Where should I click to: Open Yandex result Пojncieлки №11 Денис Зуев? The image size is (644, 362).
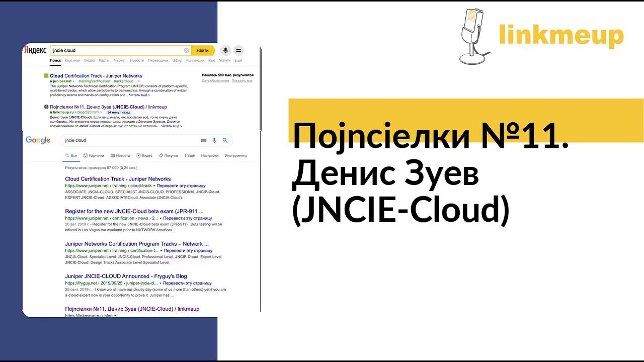click(108, 107)
